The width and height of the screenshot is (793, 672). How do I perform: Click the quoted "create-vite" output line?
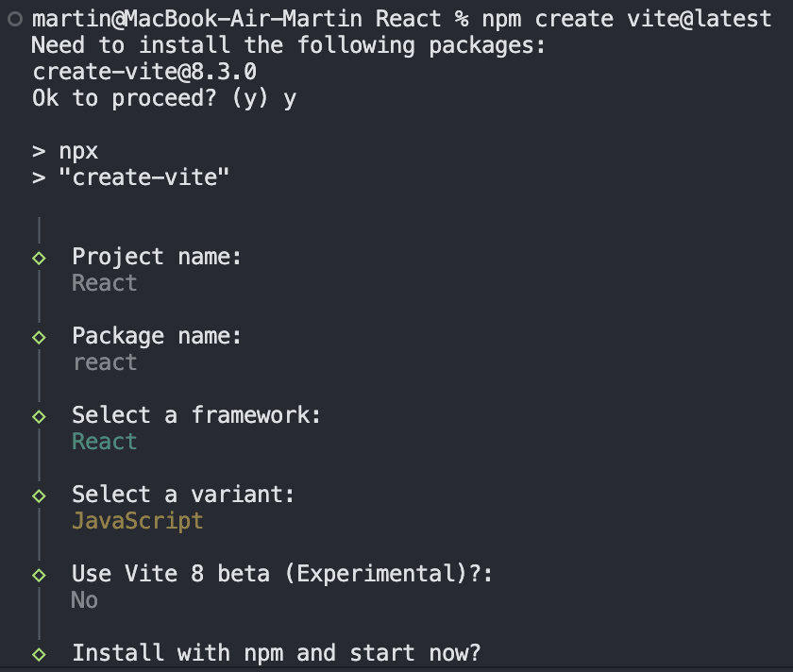[131, 177]
